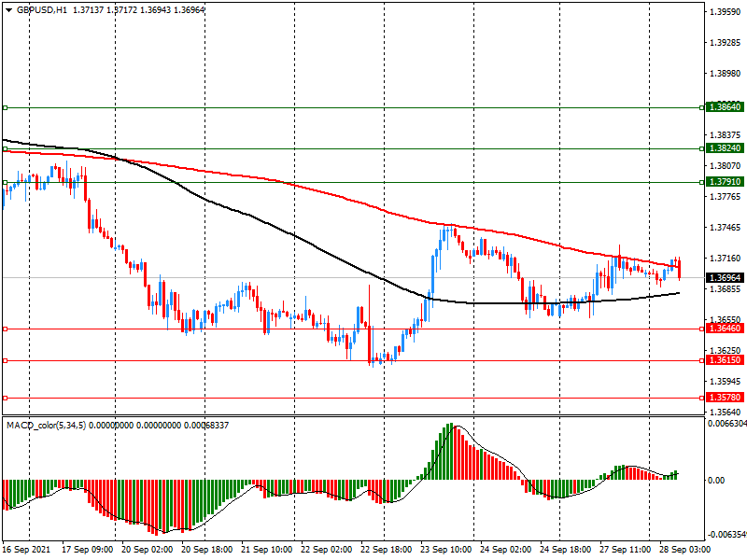
Task: Click the 23 Sep 10:00 time label
Action: [446, 550]
